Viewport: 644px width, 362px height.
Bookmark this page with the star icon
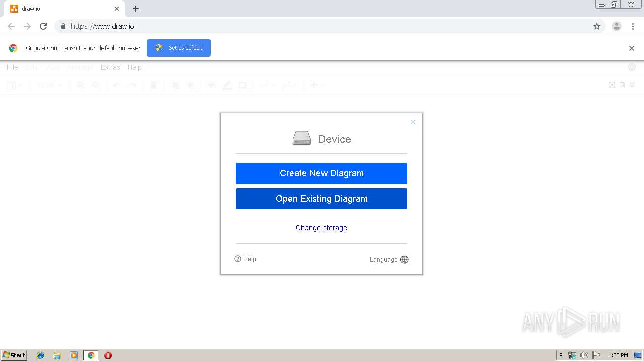point(597,26)
